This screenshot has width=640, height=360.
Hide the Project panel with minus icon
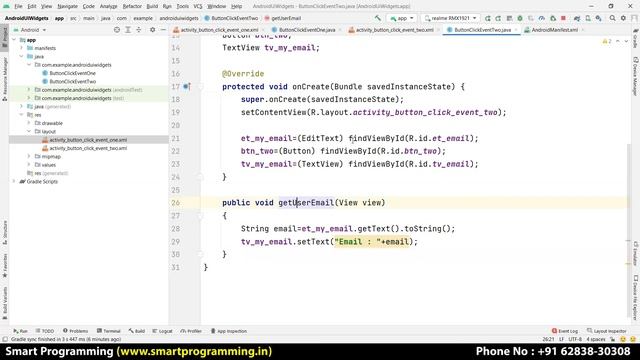point(163,30)
